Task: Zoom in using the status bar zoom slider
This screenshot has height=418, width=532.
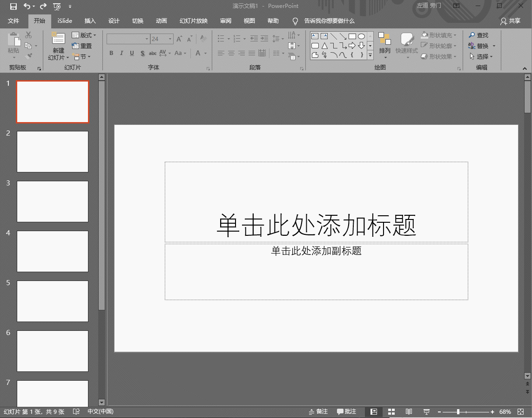Action: point(492,411)
